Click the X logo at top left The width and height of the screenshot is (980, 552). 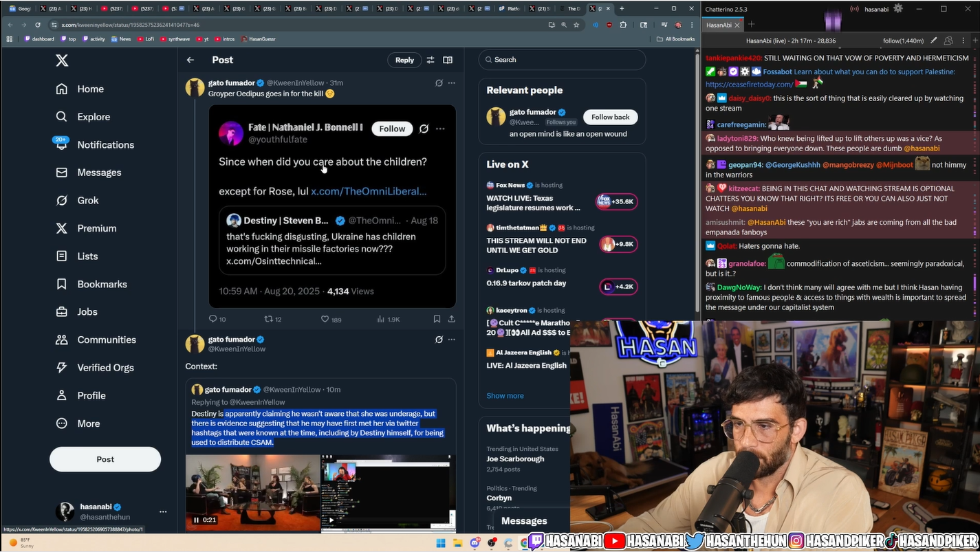62,60
